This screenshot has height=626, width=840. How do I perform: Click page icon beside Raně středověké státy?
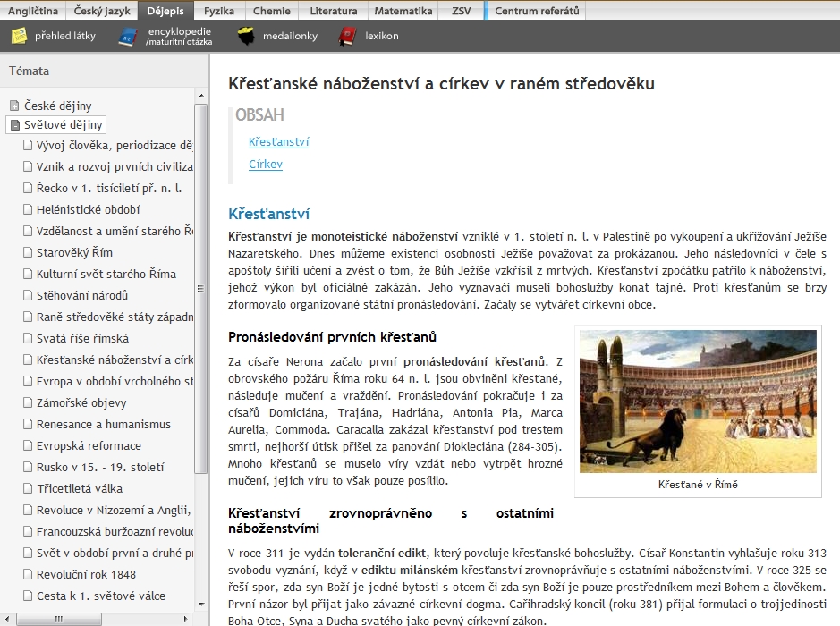click(x=28, y=317)
